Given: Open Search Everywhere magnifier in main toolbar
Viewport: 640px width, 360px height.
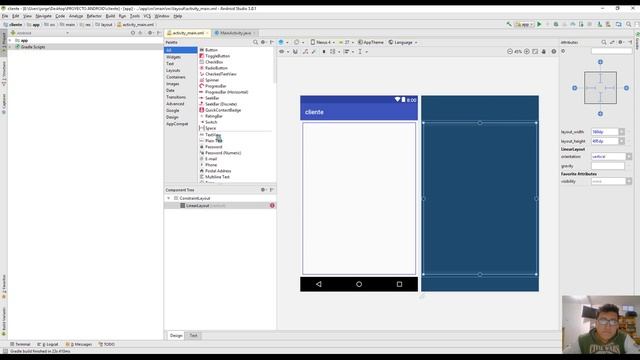Looking at the screenshot, I should click(629, 24).
